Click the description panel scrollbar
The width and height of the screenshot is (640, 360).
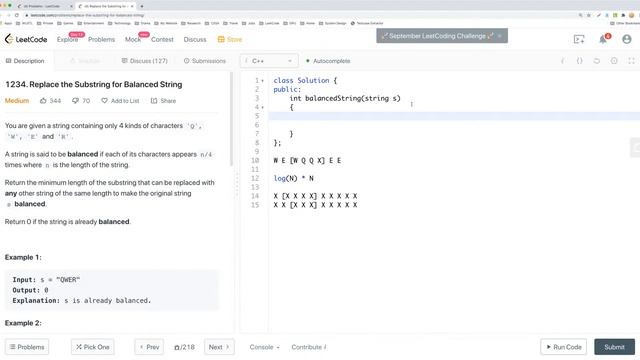[231, 118]
